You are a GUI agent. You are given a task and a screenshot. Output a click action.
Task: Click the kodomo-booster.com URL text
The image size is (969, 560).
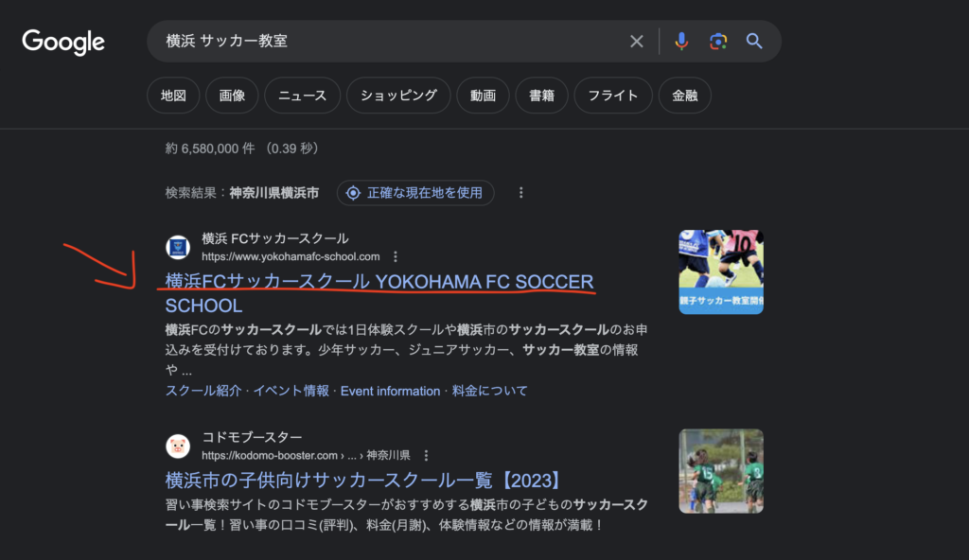point(306,456)
